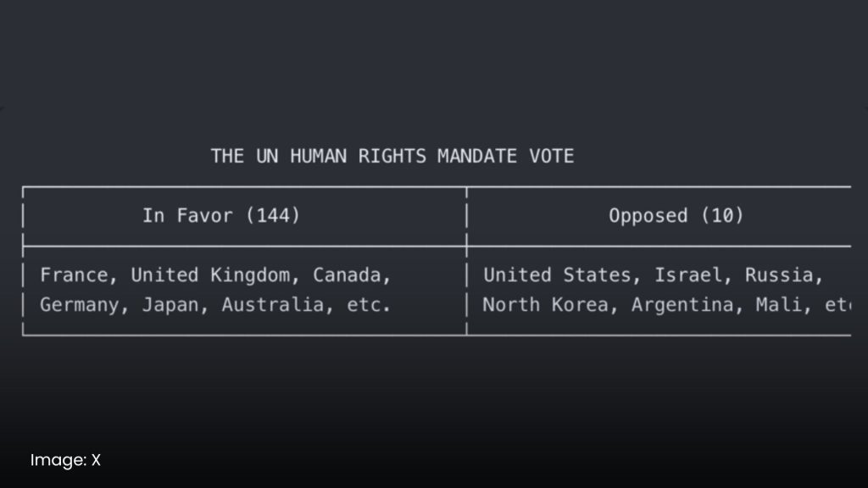Select the Opposed (10) header
868x488 pixels.
pyautogui.click(x=676, y=215)
